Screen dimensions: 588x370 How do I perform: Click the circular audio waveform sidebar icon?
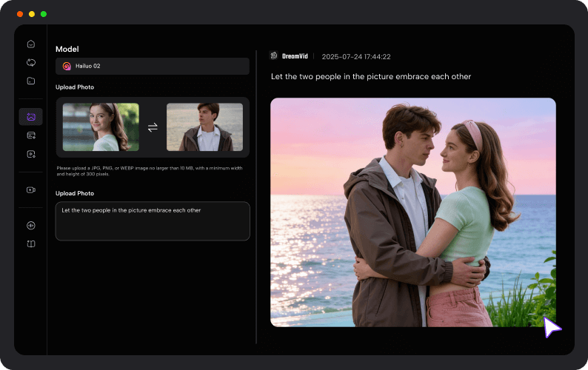[30, 226]
